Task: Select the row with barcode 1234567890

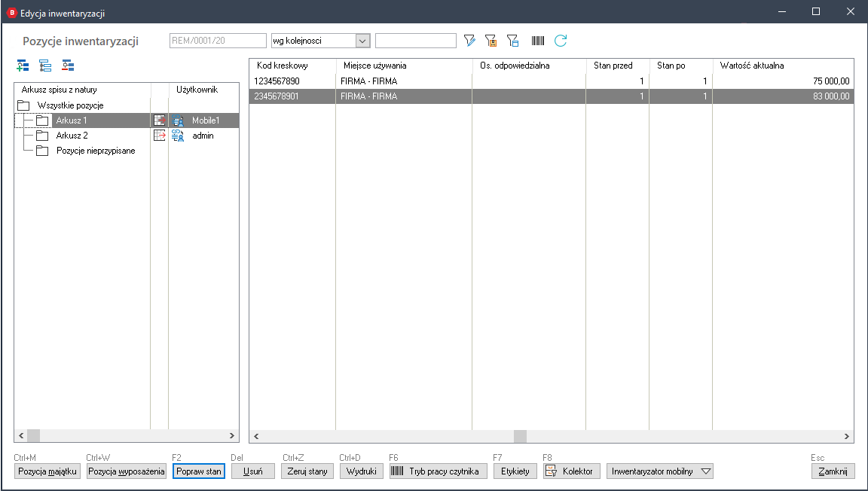Action: (552, 81)
